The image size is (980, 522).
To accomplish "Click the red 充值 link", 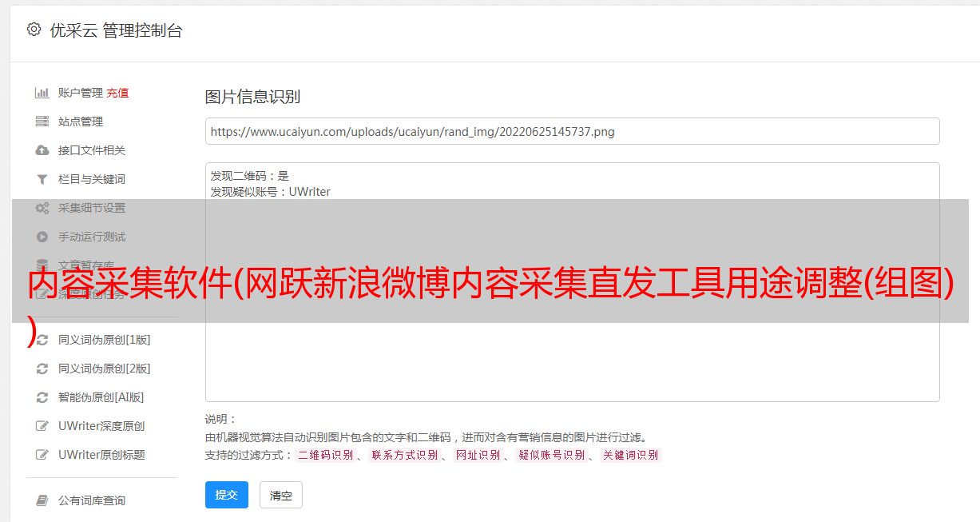I will click(117, 93).
